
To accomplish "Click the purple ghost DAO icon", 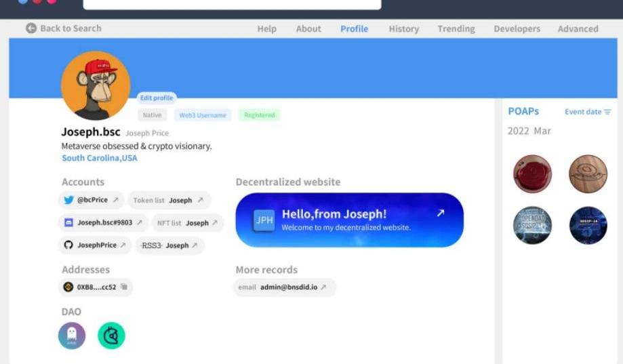I will [x=72, y=336].
